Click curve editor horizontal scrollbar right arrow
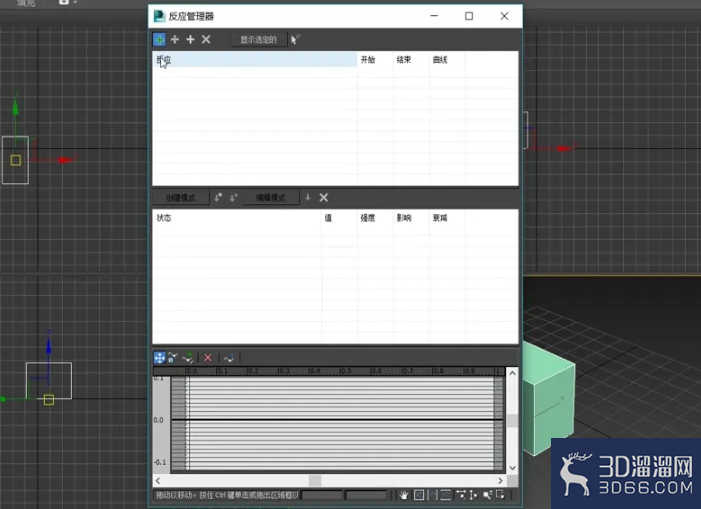This screenshot has height=509, width=701. 500,481
